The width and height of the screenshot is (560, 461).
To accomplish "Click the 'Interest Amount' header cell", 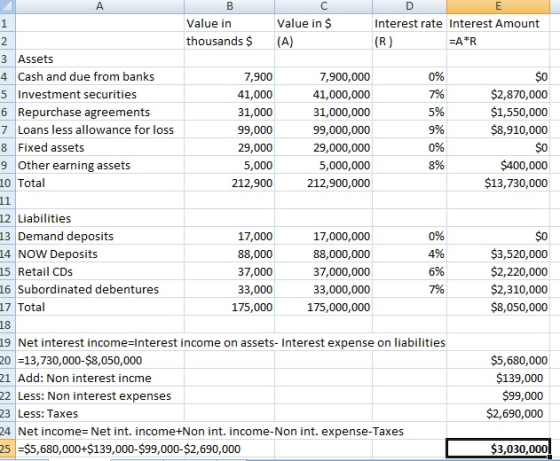I will point(498,24).
